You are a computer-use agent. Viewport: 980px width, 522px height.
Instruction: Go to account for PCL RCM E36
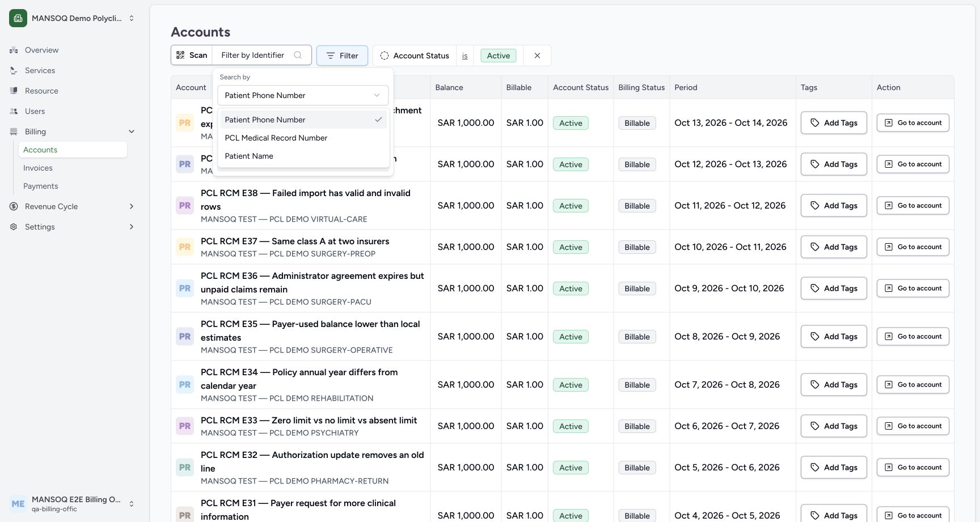(913, 288)
